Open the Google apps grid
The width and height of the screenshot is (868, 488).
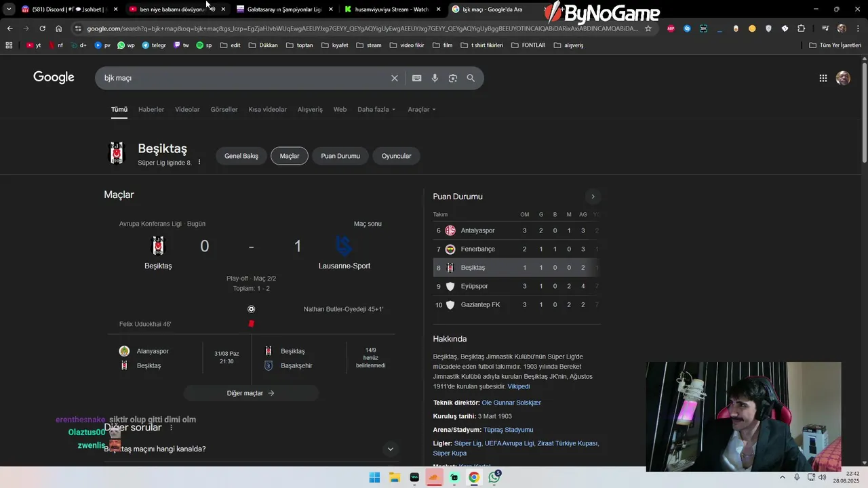823,78
